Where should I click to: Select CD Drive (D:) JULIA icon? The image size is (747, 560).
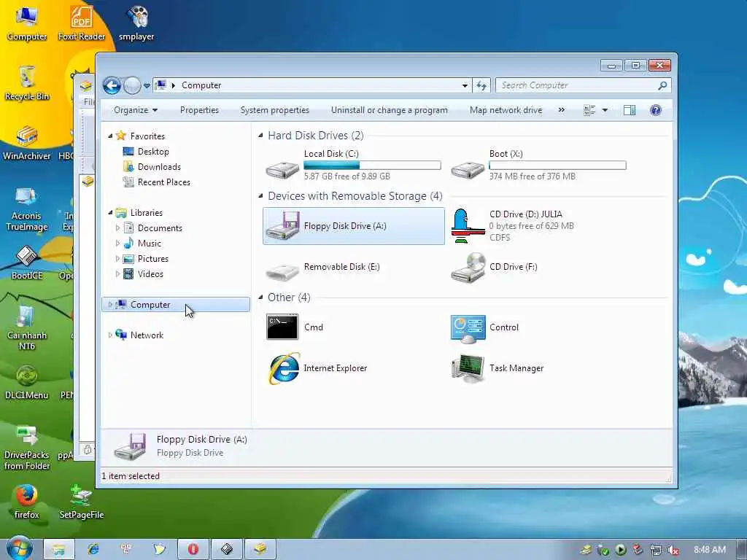468,226
